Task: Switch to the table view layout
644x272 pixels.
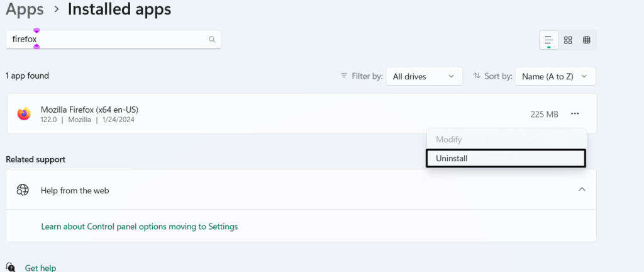Action: pyautogui.click(x=587, y=40)
